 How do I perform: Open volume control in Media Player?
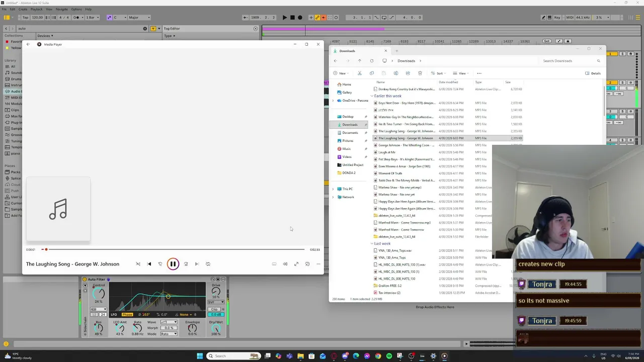point(285,264)
